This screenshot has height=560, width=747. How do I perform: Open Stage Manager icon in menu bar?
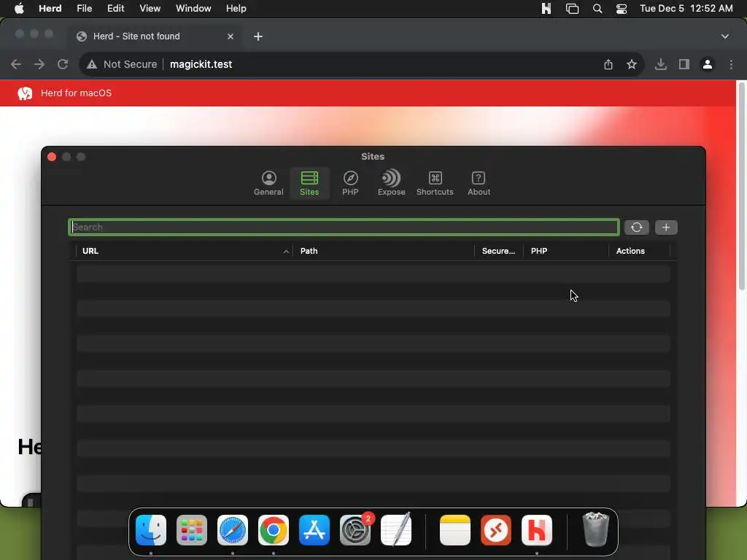pyautogui.click(x=572, y=9)
